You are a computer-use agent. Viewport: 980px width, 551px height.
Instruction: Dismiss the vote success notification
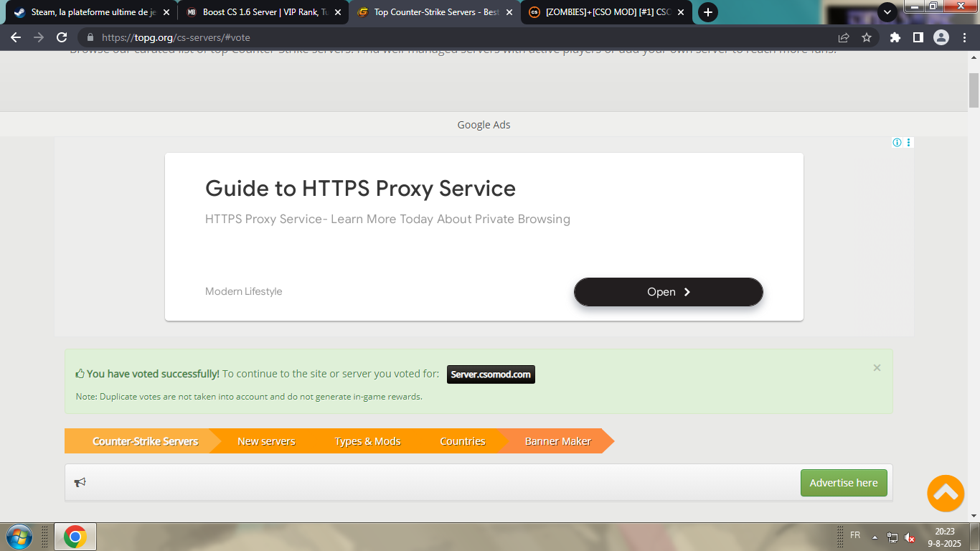tap(877, 368)
